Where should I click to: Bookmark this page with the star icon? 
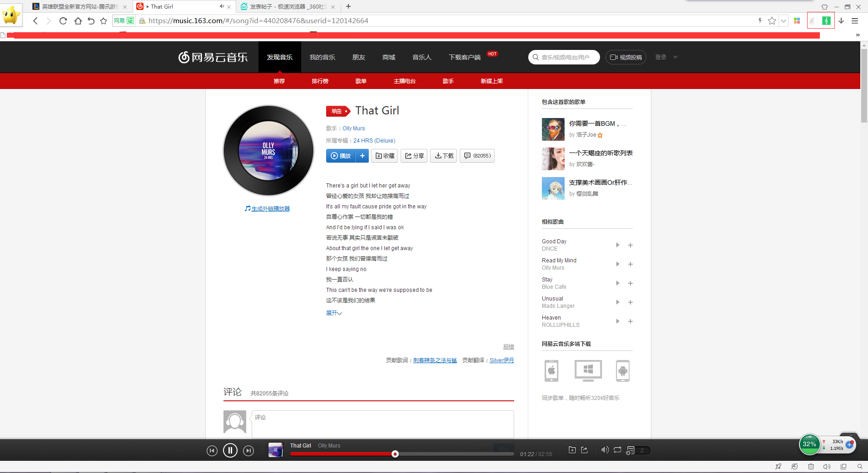pos(771,21)
